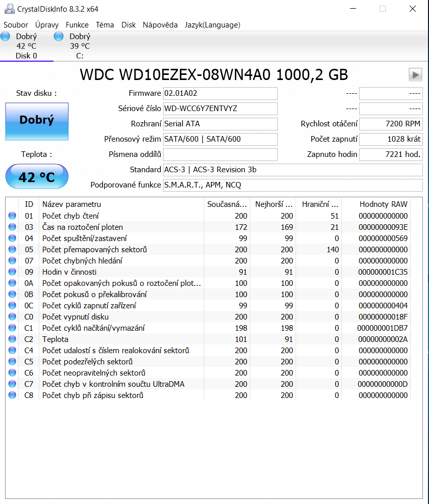Viewport: 429px width, 504px height.
Task: Click status orb of attribute 0A row
Action: click(12, 283)
